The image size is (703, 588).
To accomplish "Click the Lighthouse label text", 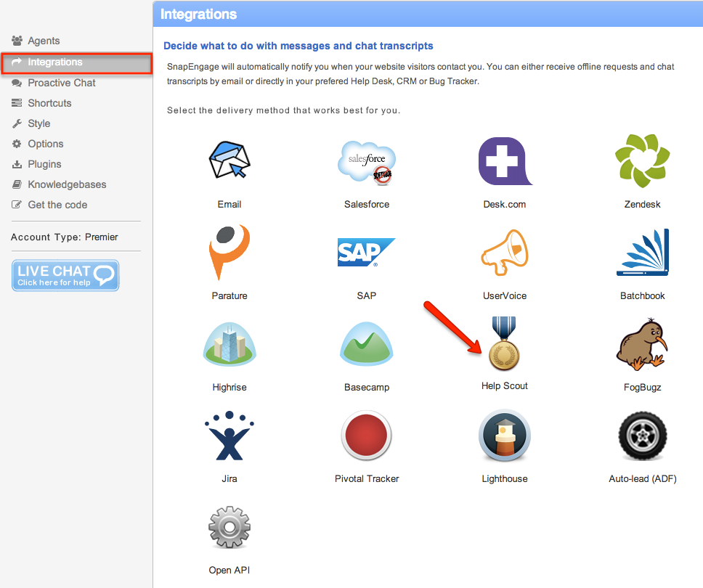I will coord(505,478).
